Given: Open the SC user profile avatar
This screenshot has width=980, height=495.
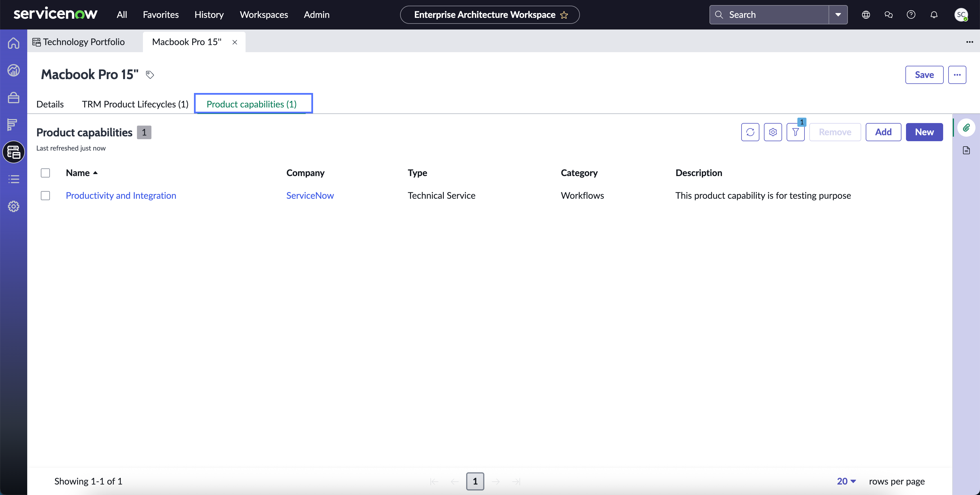Looking at the screenshot, I should (x=961, y=15).
